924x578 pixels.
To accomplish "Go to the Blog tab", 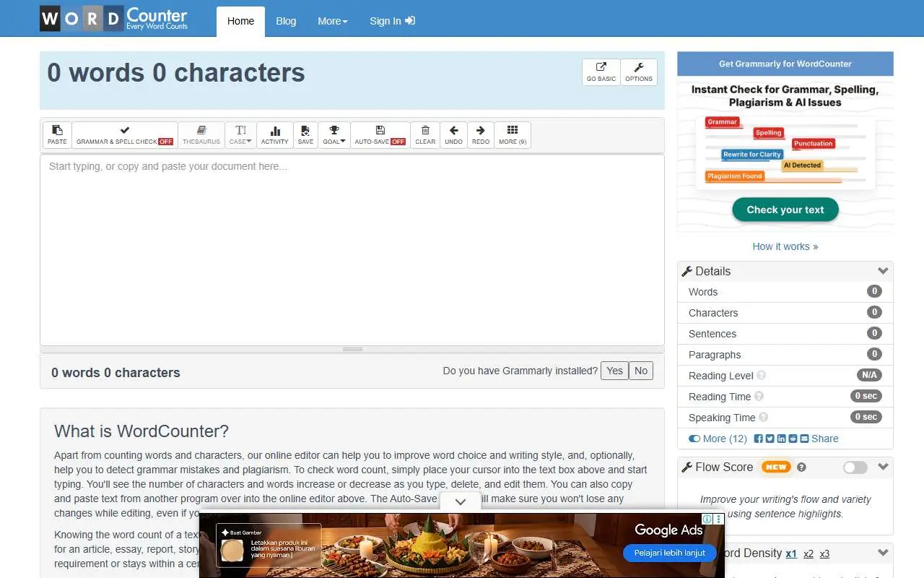I will (x=286, y=21).
